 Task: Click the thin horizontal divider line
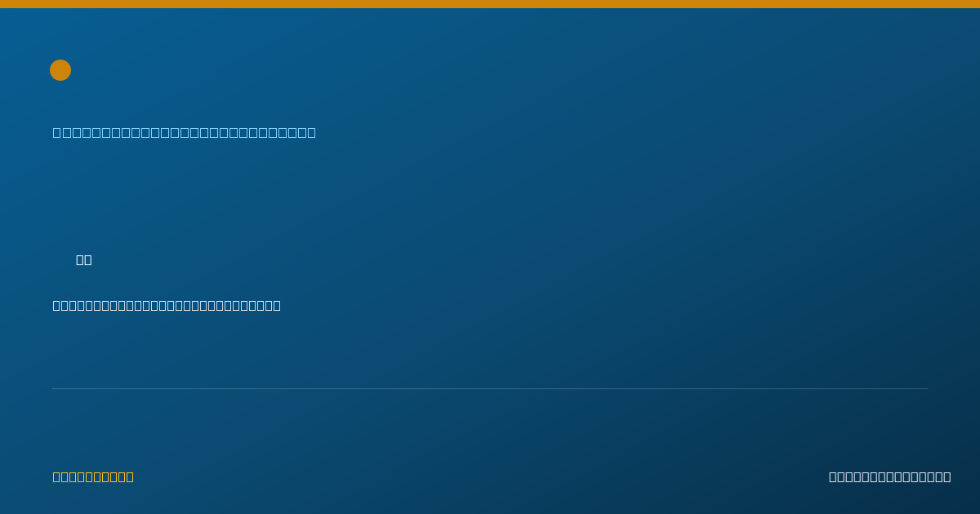(490, 388)
